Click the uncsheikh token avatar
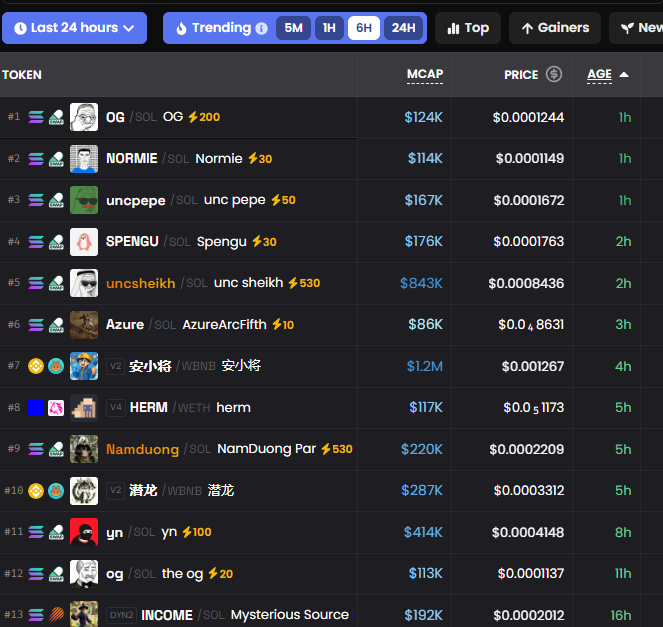 (84, 283)
